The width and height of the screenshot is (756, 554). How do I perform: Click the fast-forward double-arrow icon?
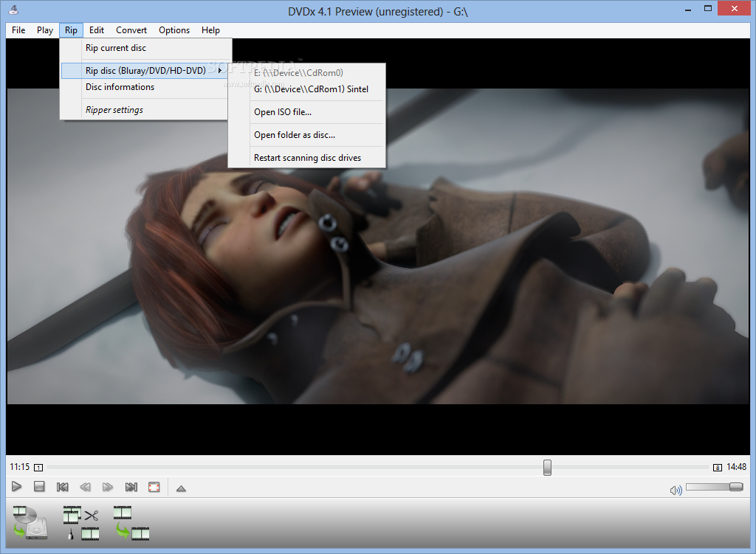108,487
